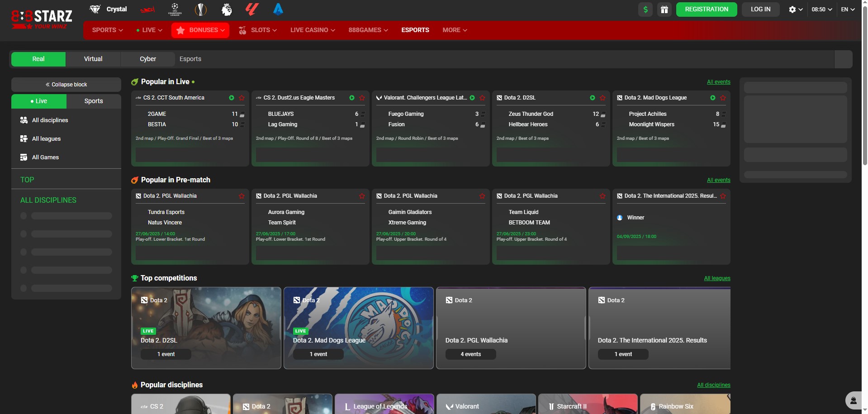
Task: Open live stream for Mad Dogs League match
Action: (x=713, y=98)
